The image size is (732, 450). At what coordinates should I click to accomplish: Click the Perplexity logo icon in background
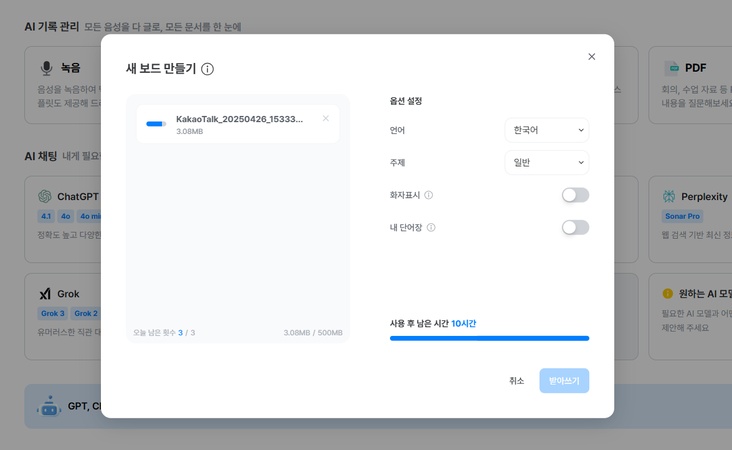pos(669,197)
